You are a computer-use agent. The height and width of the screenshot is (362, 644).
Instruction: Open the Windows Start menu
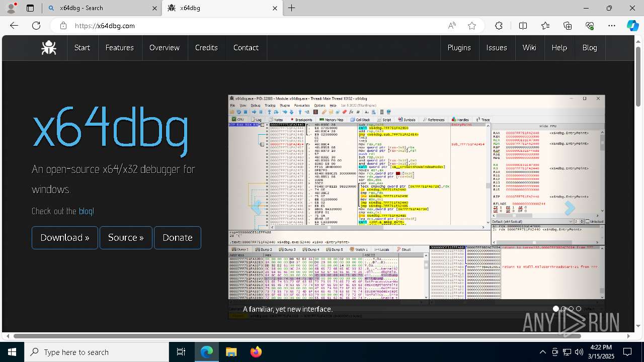click(12, 352)
